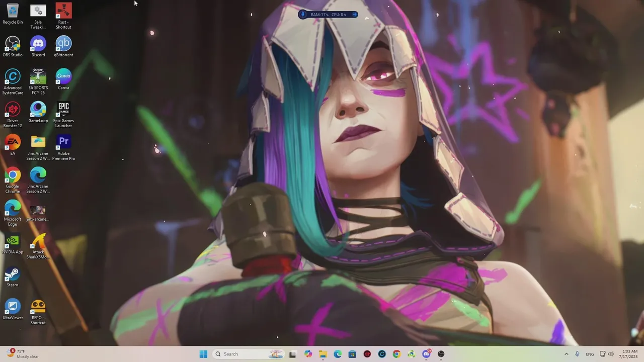
Task: Click the taskbar Search box
Action: click(249, 354)
